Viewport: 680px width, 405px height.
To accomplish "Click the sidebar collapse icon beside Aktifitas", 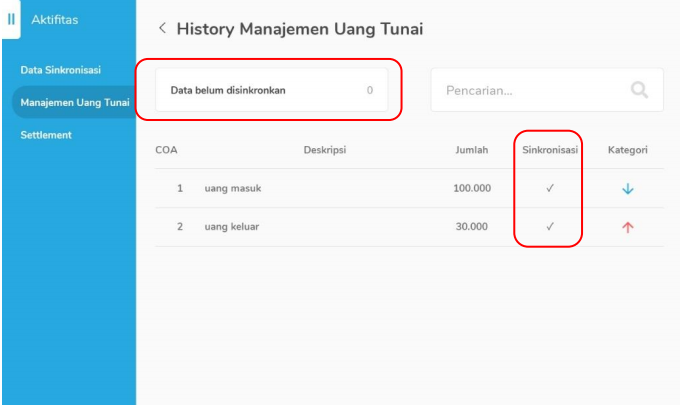I will (11, 19).
